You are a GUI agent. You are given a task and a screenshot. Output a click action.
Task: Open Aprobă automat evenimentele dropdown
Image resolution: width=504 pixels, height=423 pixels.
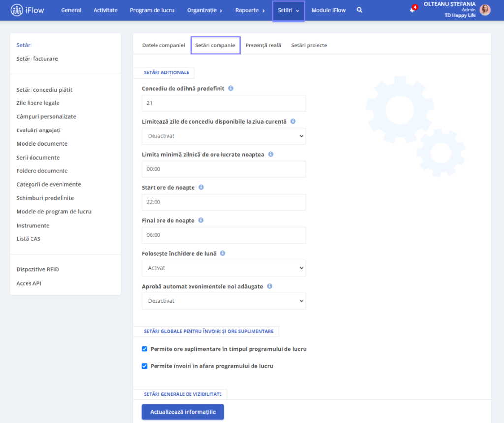tap(224, 301)
